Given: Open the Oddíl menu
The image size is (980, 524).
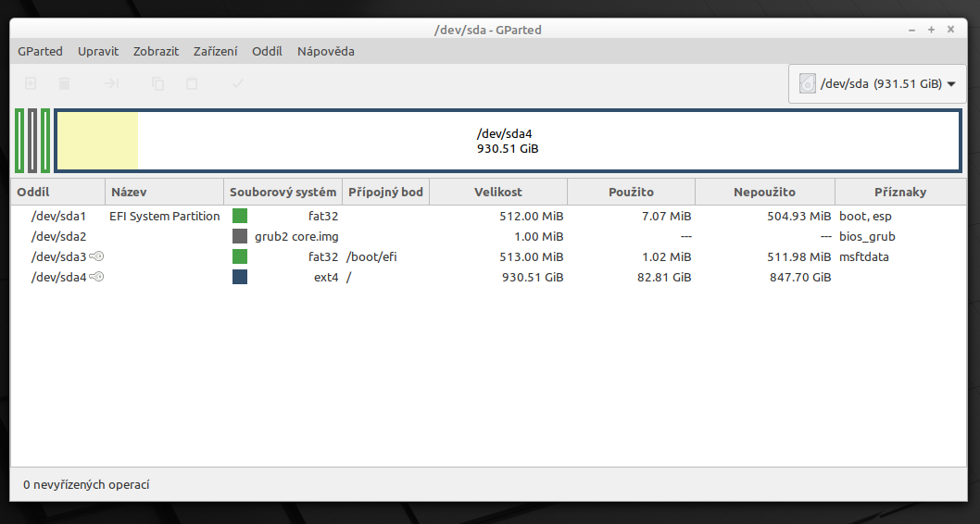Looking at the screenshot, I should 267,51.
